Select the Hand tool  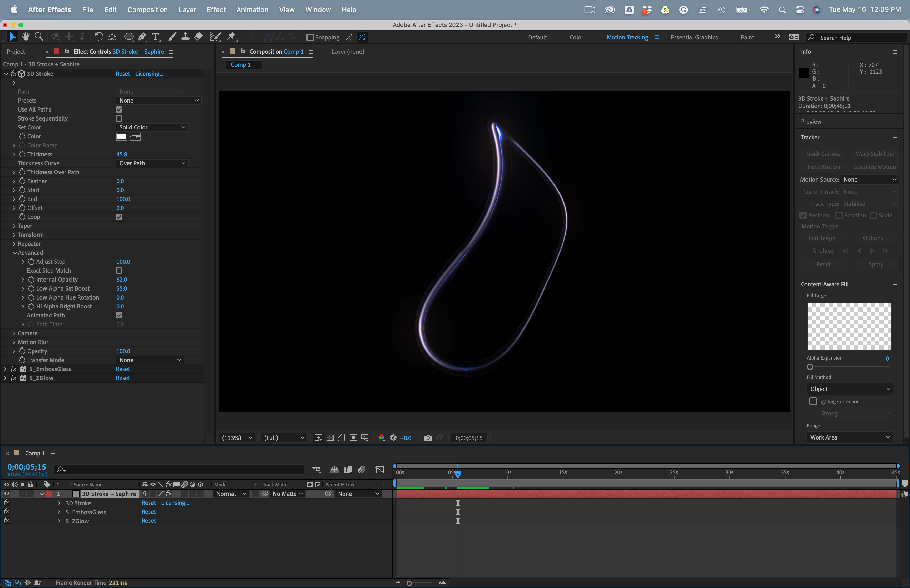[26, 37]
